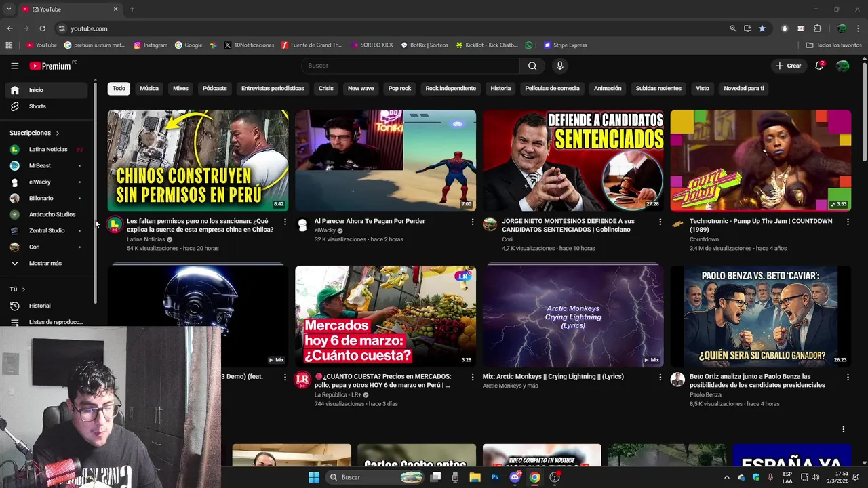This screenshot has height=488, width=868.
Task: Open the Chrome zoom magnifier icon
Action: click(x=733, y=28)
